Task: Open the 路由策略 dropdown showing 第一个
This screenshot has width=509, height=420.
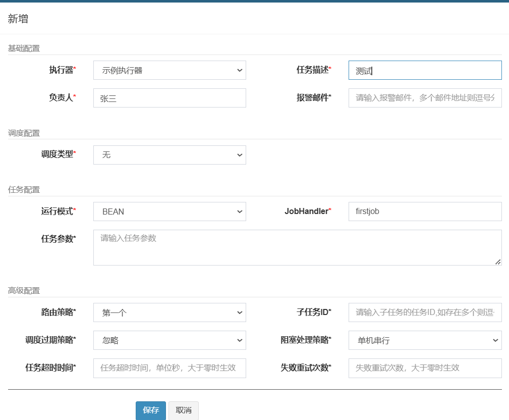Action: point(169,312)
